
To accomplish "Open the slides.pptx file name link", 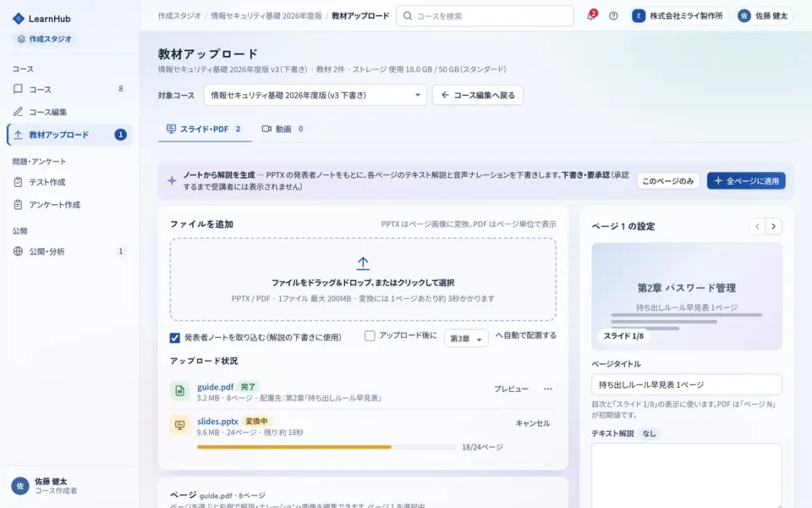I will tap(217, 422).
